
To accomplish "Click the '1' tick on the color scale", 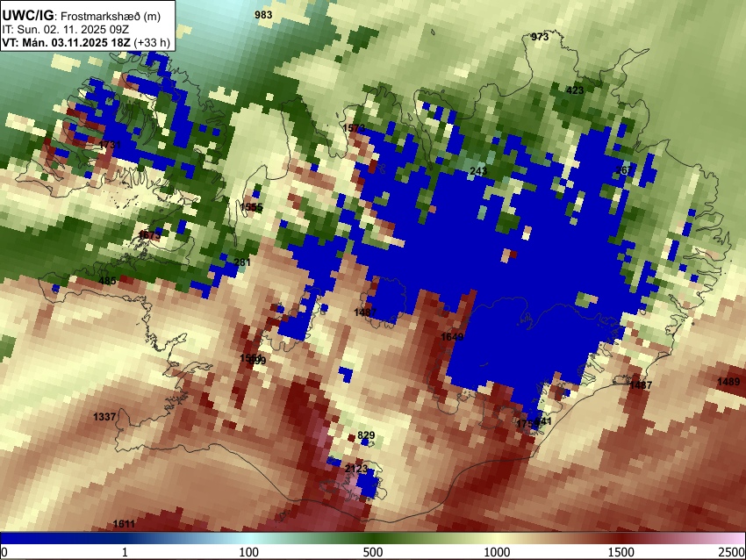I will point(125,552).
